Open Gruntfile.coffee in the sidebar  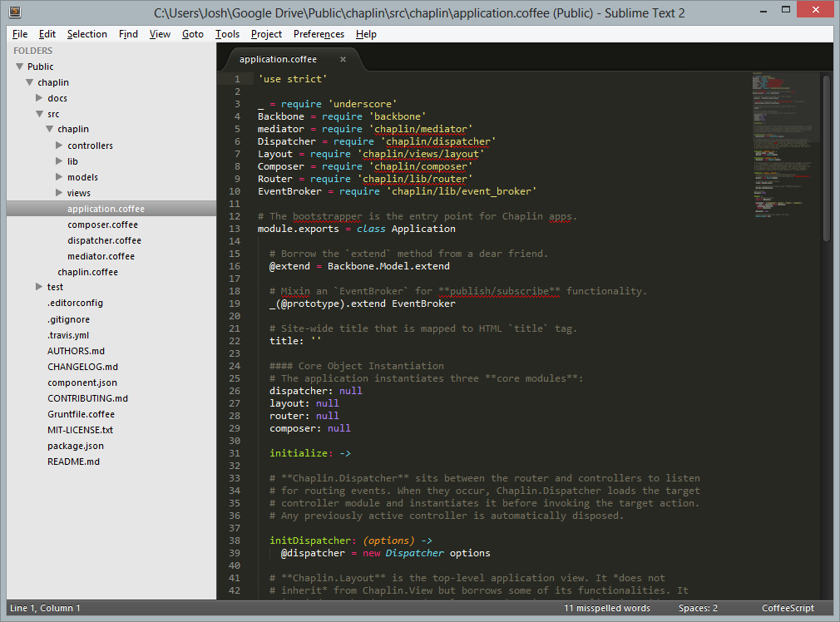[x=81, y=414]
